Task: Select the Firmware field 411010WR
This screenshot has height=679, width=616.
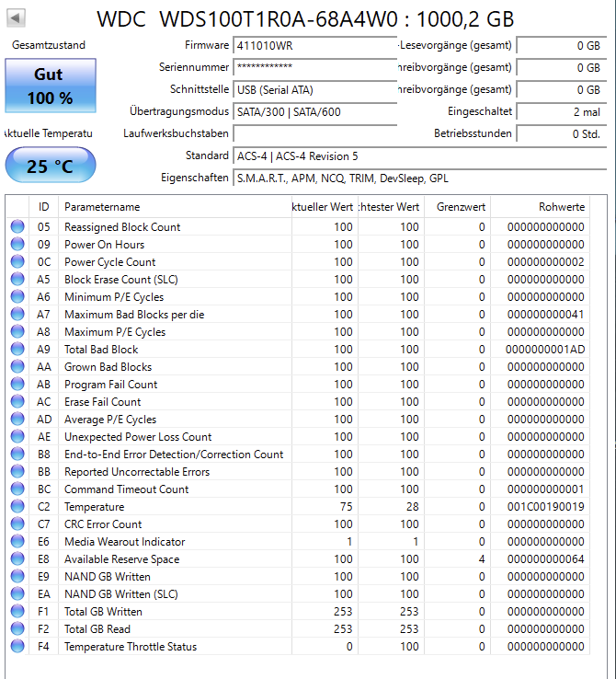Action: point(315,45)
